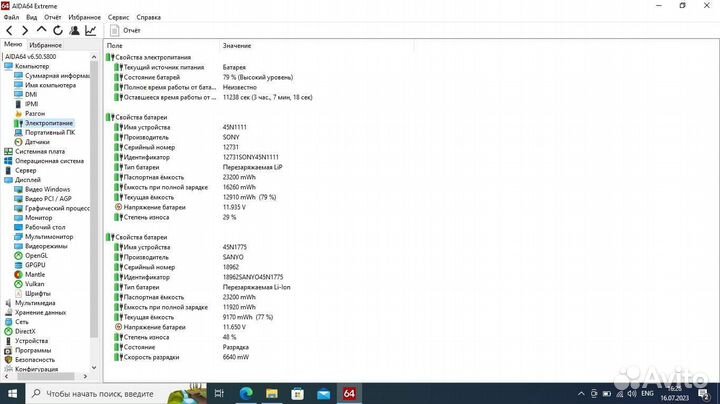Viewport: 720px width, 404px height.
Task: Open the Разгон tree item
Action: pos(30,113)
